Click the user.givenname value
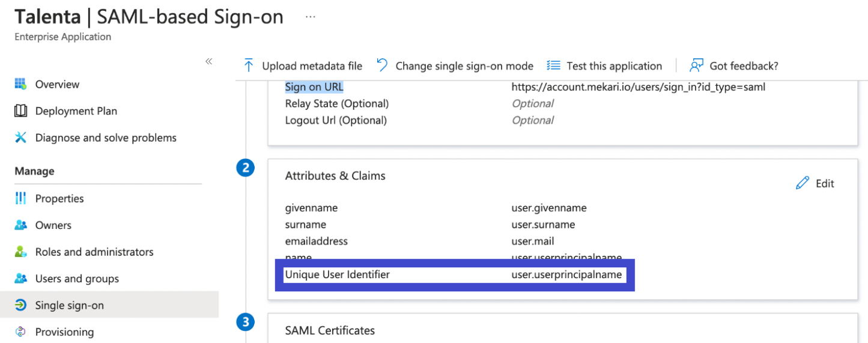 tap(549, 208)
